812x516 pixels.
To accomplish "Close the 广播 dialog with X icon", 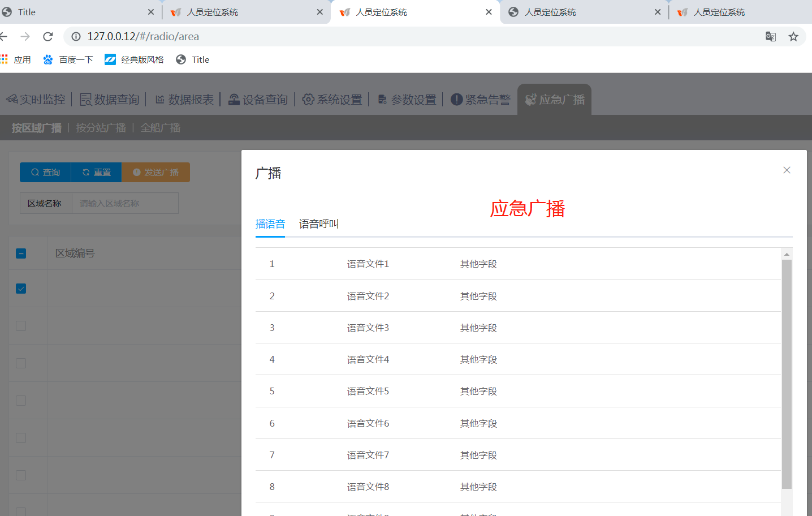I will (787, 170).
